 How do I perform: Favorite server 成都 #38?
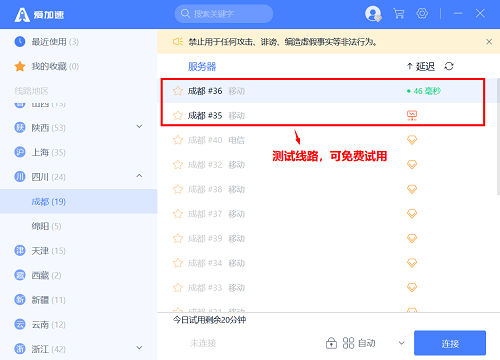[x=178, y=189]
